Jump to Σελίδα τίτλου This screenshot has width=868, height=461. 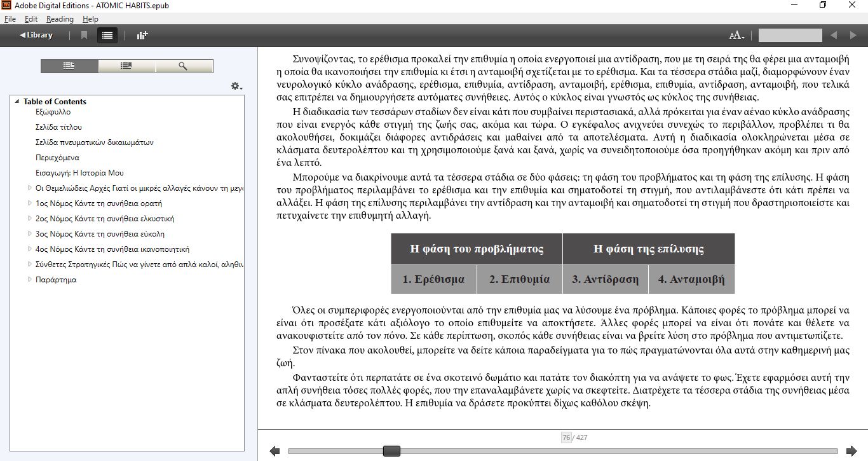[58, 127]
